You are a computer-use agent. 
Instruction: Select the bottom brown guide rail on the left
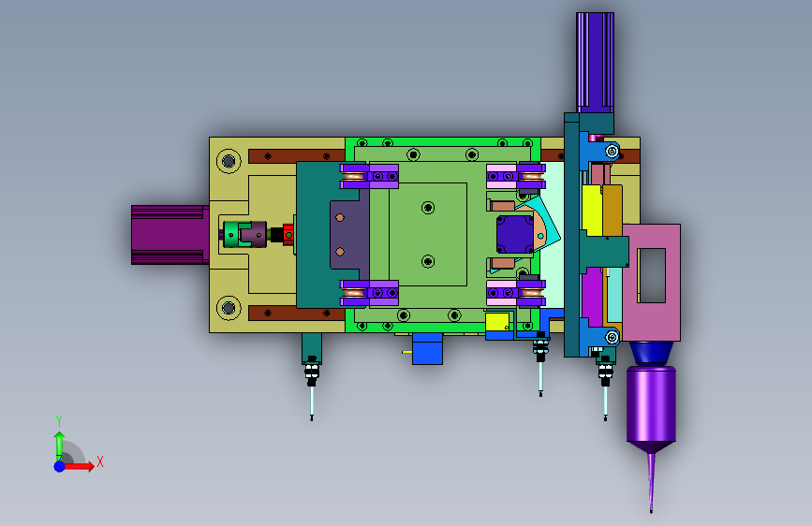[296, 313]
